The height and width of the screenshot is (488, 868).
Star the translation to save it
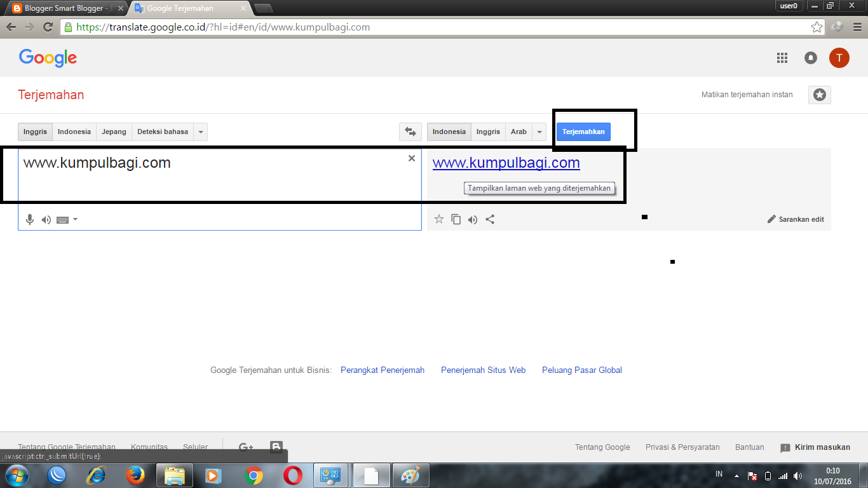click(438, 219)
